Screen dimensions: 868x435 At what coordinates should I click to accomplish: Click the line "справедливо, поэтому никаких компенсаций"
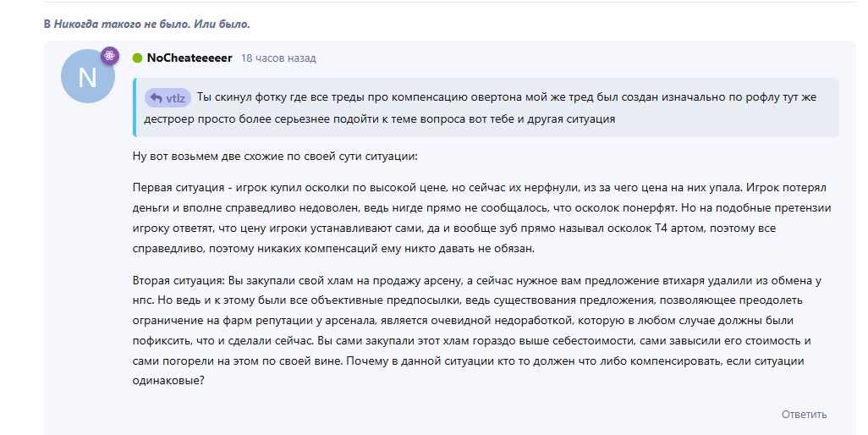pyautogui.click(x=333, y=249)
